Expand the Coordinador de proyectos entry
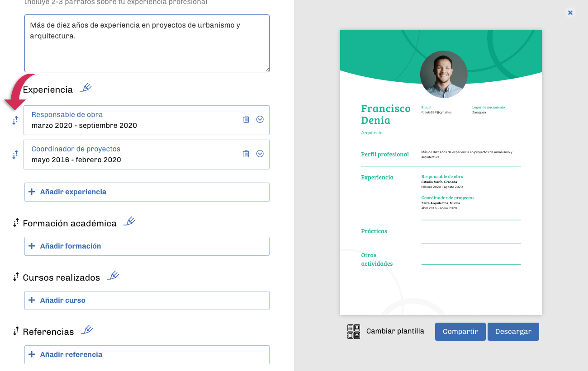This screenshot has width=588, height=371. click(x=260, y=154)
